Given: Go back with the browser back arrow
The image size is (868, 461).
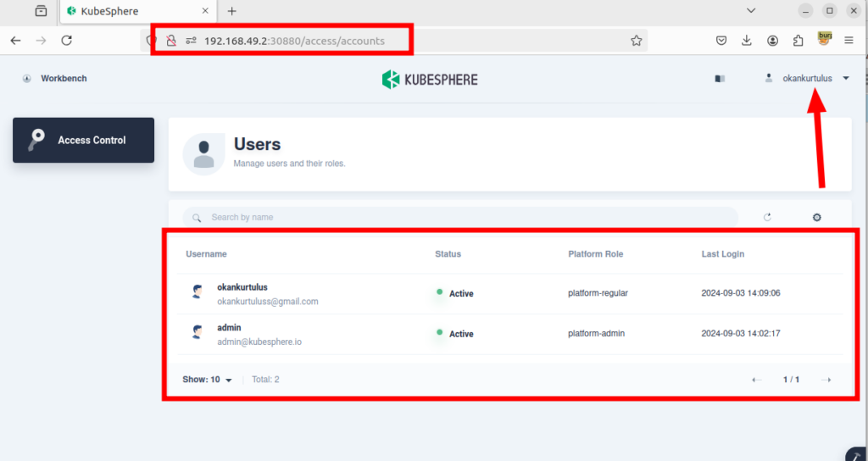Looking at the screenshot, I should (15, 41).
